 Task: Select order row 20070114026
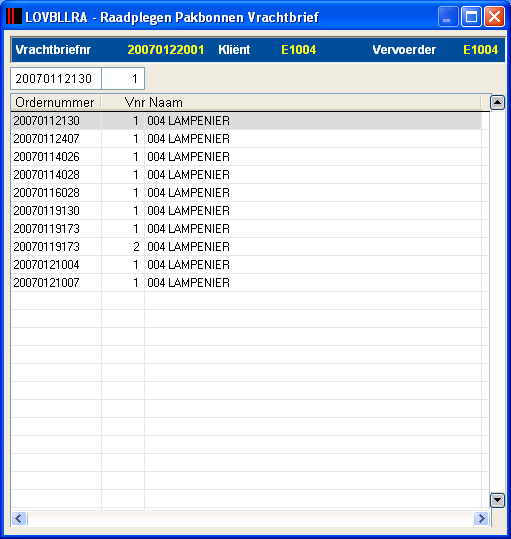point(246,157)
